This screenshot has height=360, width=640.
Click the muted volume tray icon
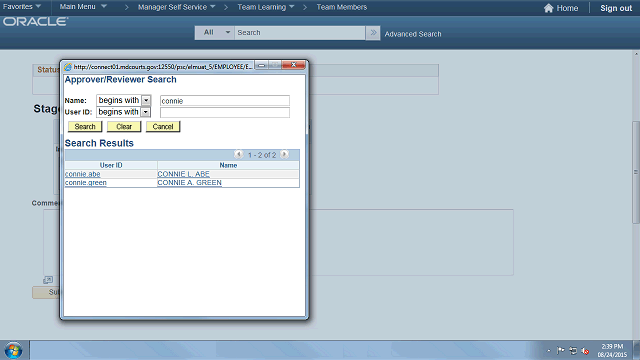tap(585, 351)
